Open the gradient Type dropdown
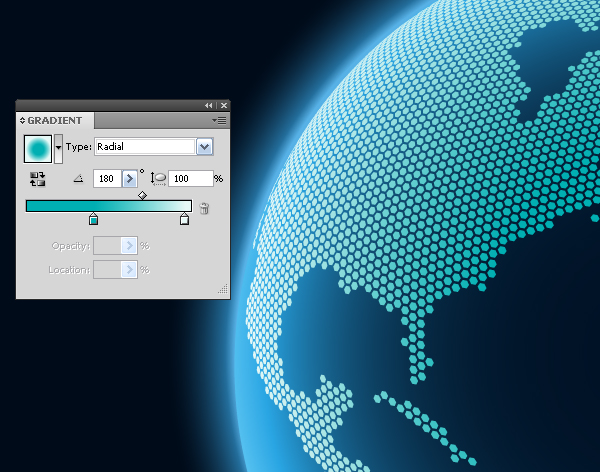Image resolution: width=600 pixels, height=472 pixels. [205, 147]
